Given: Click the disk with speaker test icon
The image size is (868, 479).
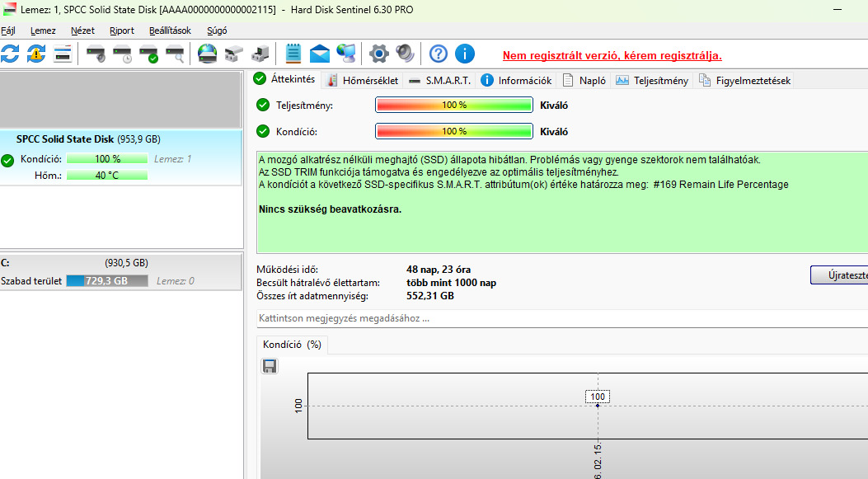Looking at the screenshot, I should pyautogui.click(x=96, y=54).
